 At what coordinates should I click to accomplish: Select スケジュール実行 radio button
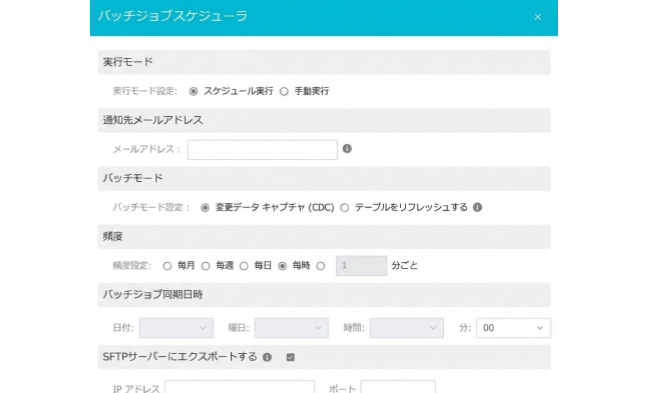[193, 91]
